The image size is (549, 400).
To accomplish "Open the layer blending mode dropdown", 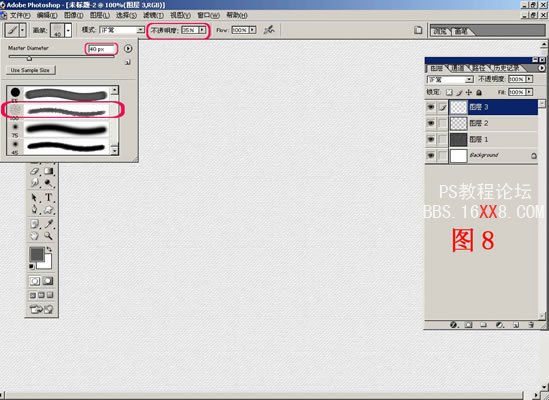I will pos(469,80).
